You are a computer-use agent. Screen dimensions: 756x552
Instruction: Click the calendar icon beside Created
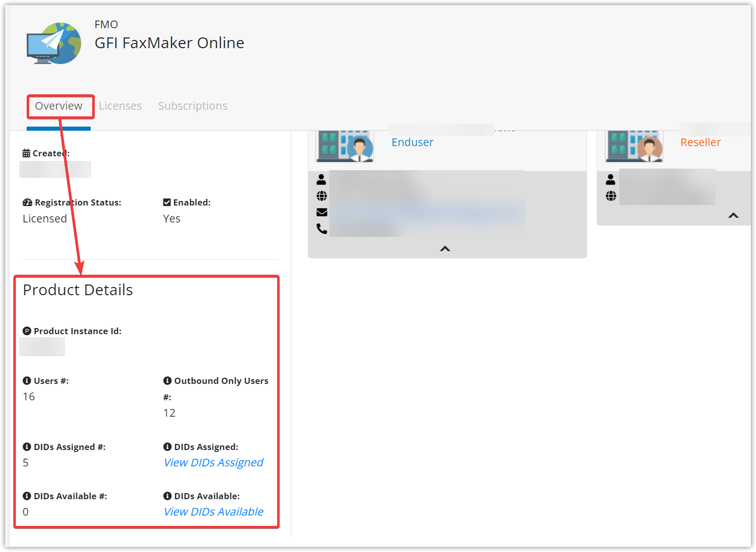[x=26, y=153]
